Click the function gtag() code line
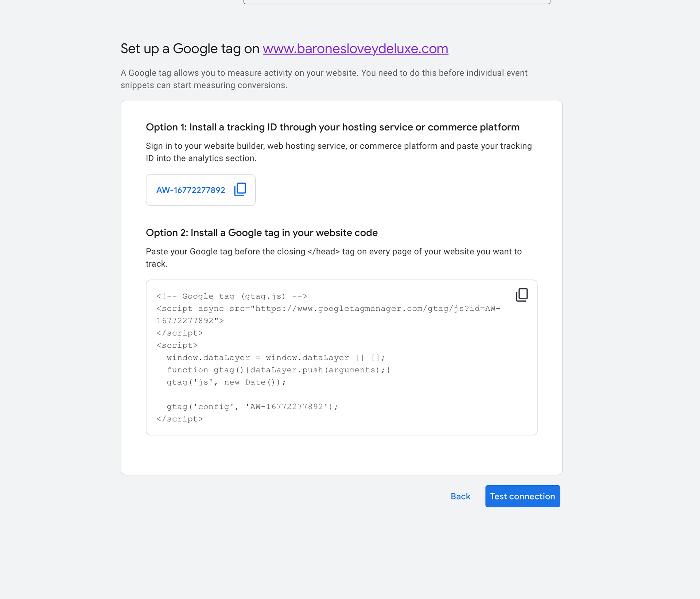This screenshot has height=599, width=700. point(278,370)
